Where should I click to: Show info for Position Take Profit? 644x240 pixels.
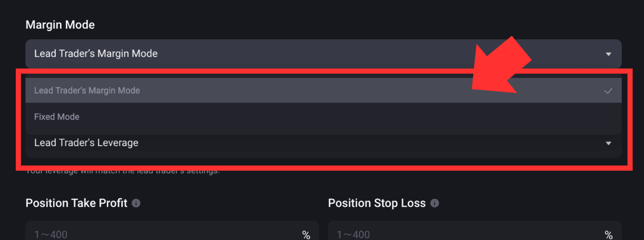pos(136,203)
